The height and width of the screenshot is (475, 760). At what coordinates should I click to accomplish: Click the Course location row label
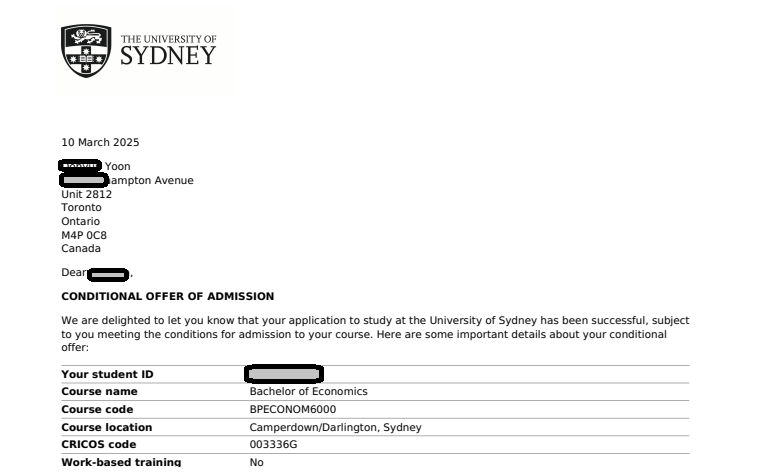pos(106,428)
